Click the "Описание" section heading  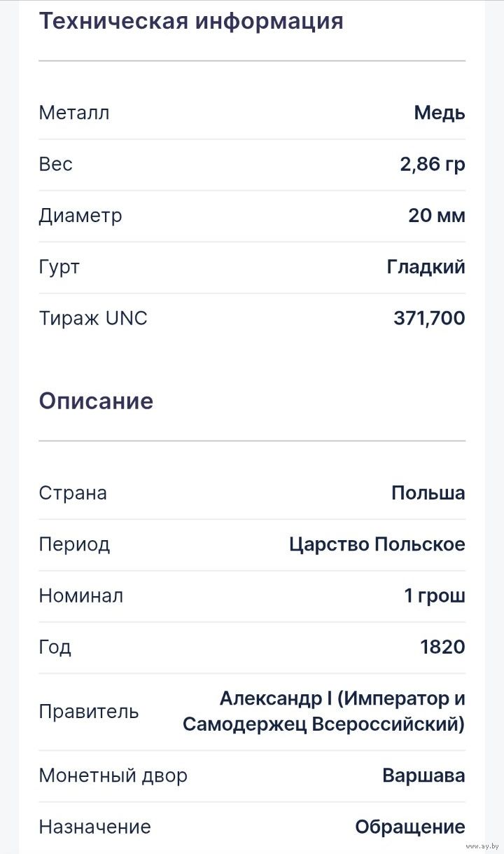(96, 401)
